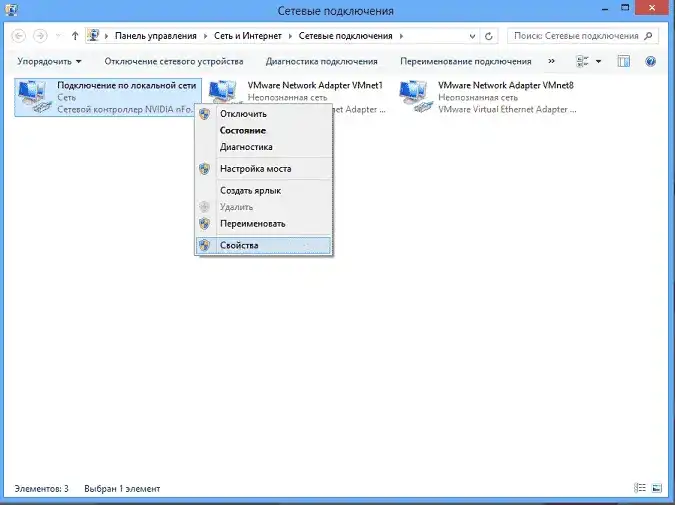Select the VMware Network Adapter VMnet8 icon
The width and height of the screenshot is (675, 505).
pyautogui.click(x=415, y=96)
